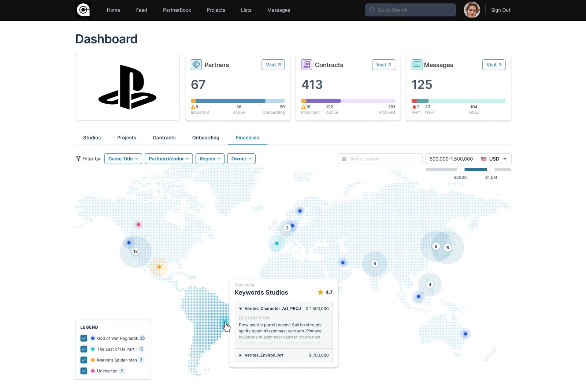
Task: Click the map cluster marker labeled 12
Action: [x=136, y=251]
